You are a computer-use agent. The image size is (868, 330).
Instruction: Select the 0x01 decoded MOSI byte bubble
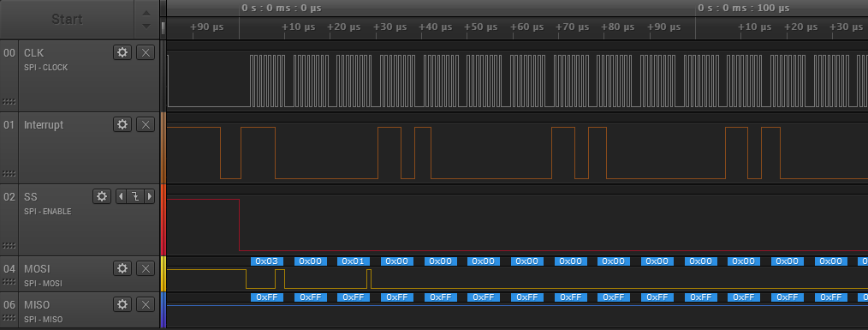(x=354, y=261)
